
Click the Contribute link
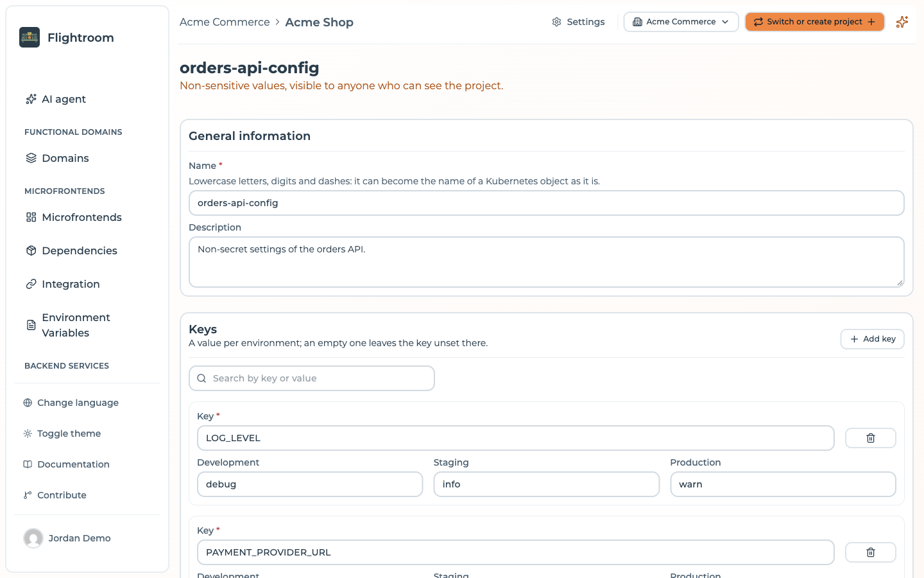click(x=55, y=495)
